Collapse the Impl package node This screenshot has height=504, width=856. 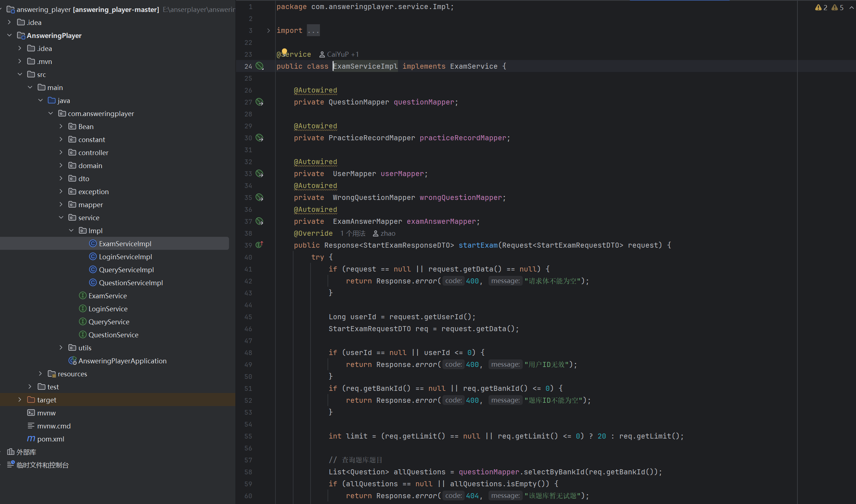[71, 231]
